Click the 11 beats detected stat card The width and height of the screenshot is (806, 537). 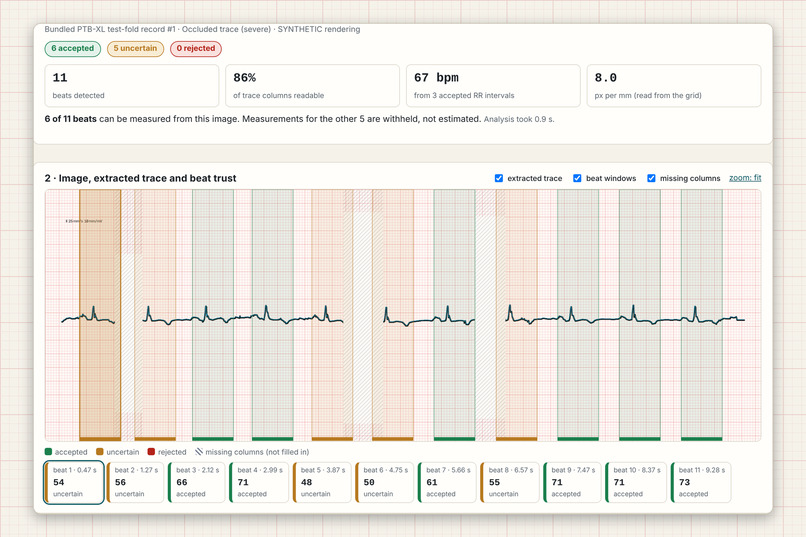coord(132,85)
